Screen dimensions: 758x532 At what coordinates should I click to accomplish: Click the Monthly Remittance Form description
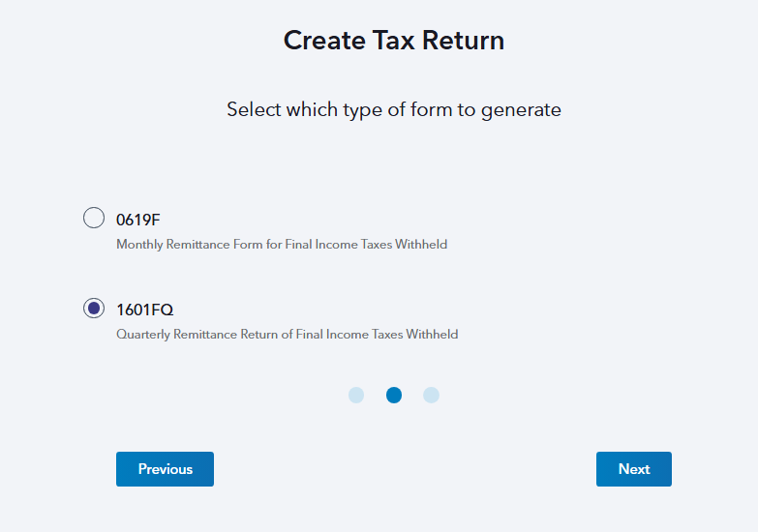[x=281, y=245]
